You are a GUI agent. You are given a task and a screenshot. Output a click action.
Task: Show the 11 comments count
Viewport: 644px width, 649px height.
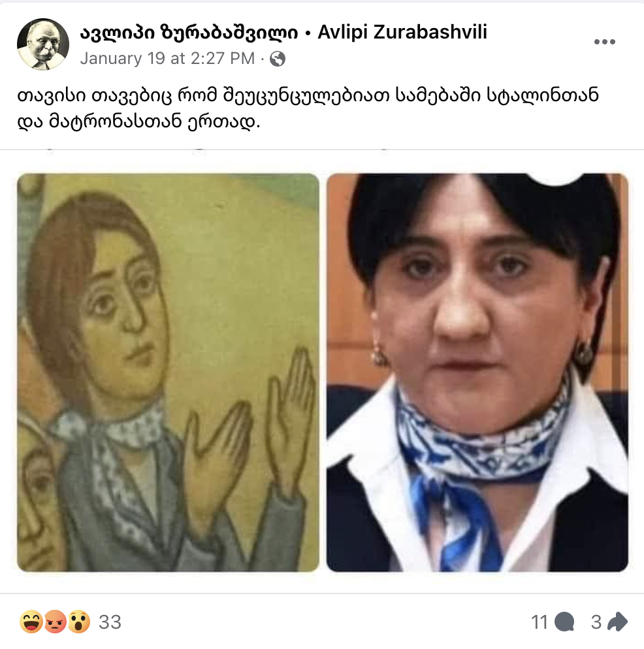(x=539, y=622)
